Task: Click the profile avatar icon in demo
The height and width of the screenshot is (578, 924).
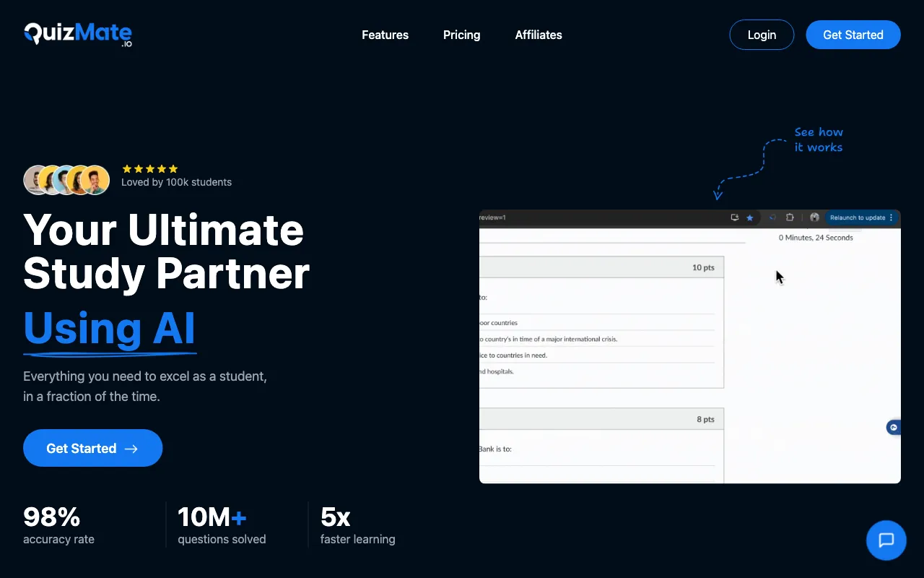Action: pos(814,217)
